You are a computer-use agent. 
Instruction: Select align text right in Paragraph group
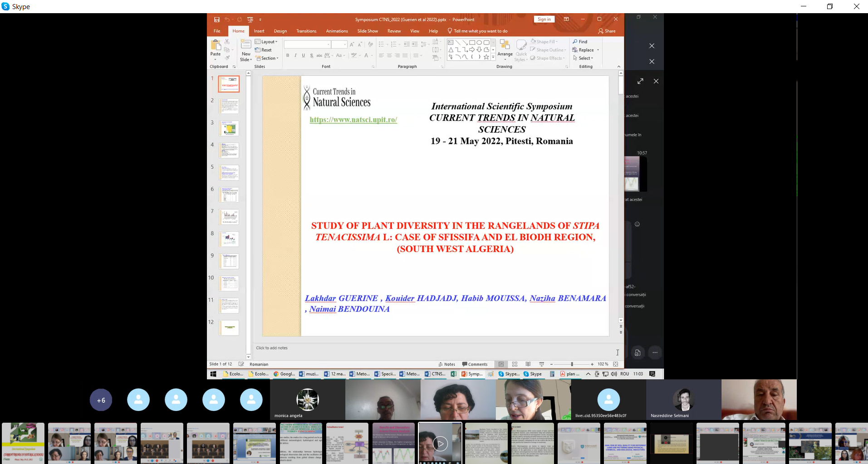tap(397, 55)
